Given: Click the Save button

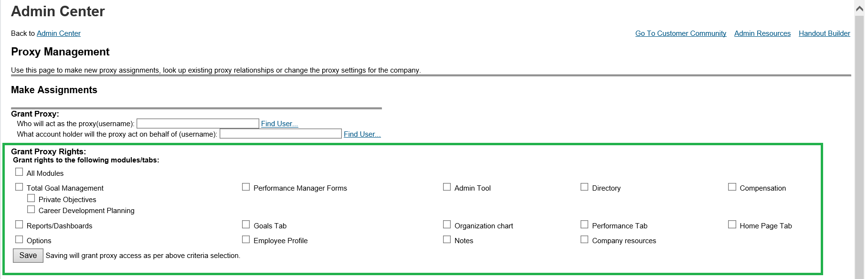Looking at the screenshot, I should coord(28,256).
